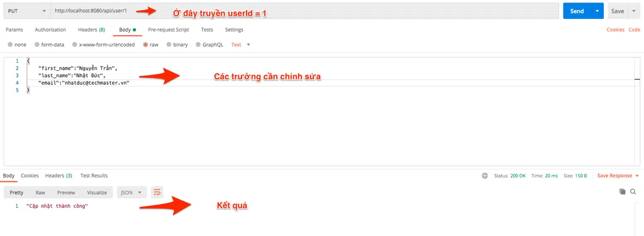Open the request Settings tab
The width and height of the screenshot is (644, 236).
pyautogui.click(x=234, y=29)
